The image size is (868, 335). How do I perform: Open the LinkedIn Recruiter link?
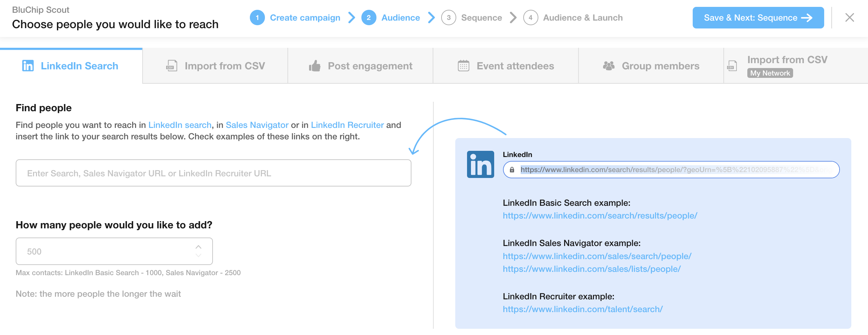tap(347, 125)
